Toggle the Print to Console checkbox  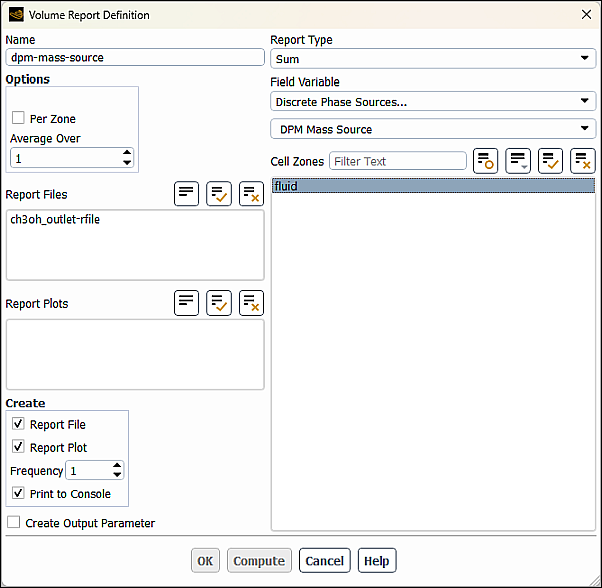click(x=18, y=493)
